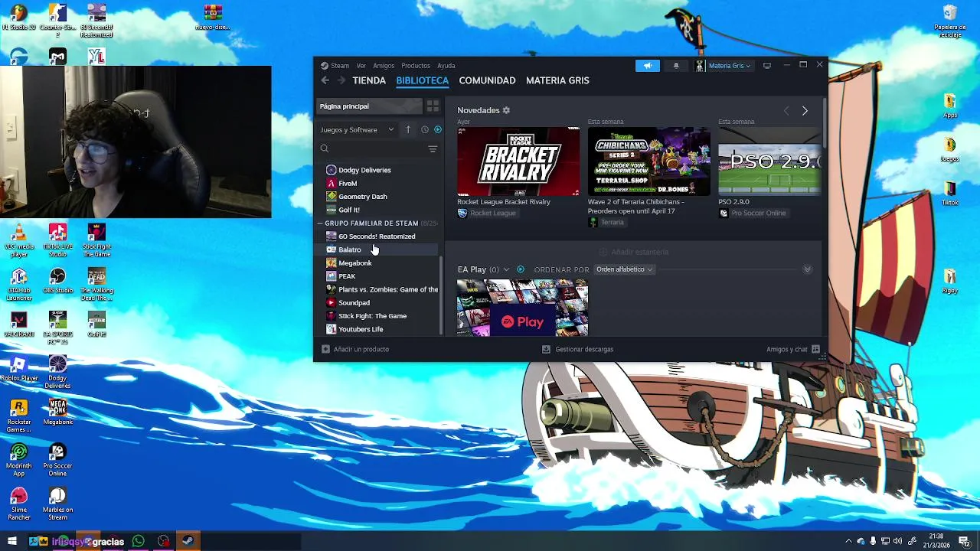Click the sort ascending arrow in library sidebar
980x551 pixels.
408,130
